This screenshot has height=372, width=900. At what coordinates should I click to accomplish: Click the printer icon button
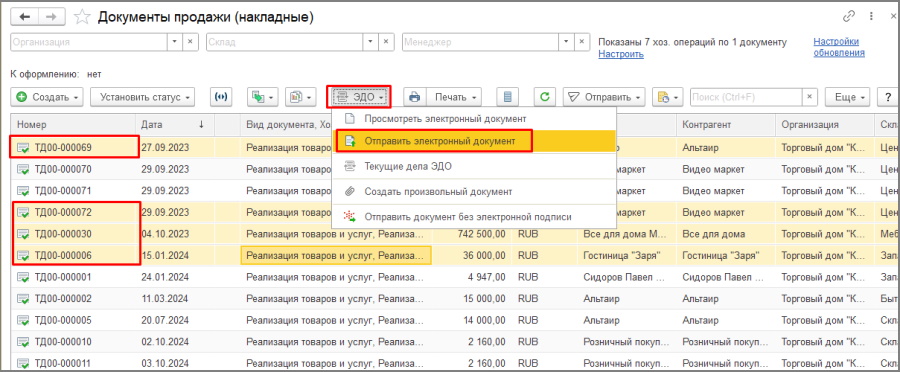coord(414,97)
